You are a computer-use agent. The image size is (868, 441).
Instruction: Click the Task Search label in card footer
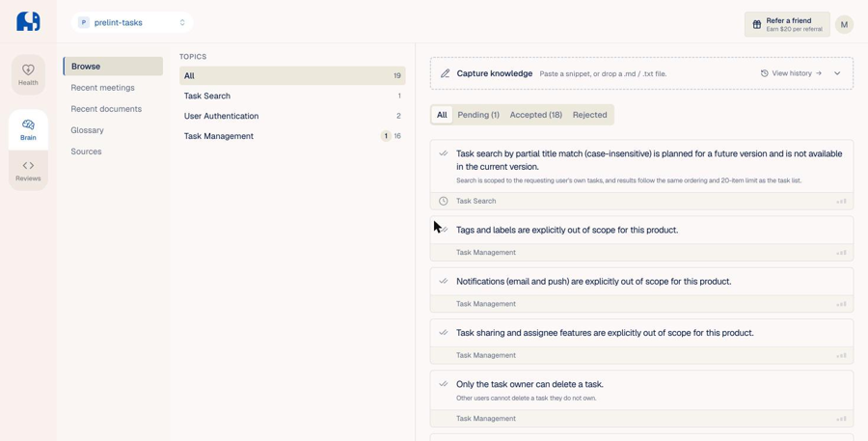[x=476, y=201]
